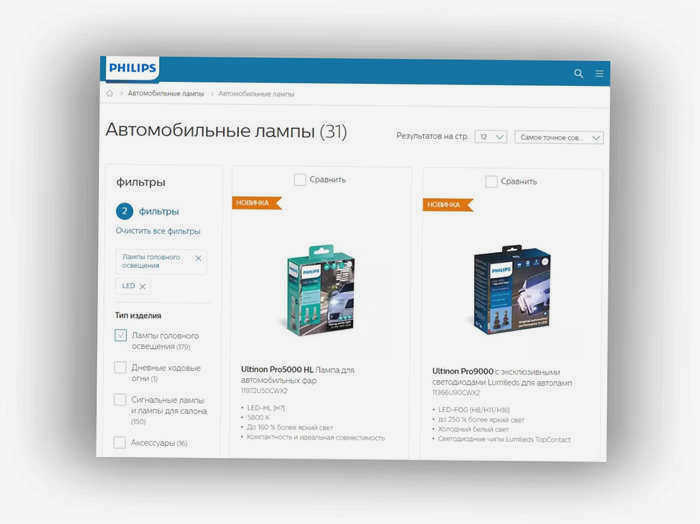This screenshot has height=524, width=700.
Task: Click 'Ultinon Pro9000' product title
Action: pyautogui.click(x=462, y=371)
